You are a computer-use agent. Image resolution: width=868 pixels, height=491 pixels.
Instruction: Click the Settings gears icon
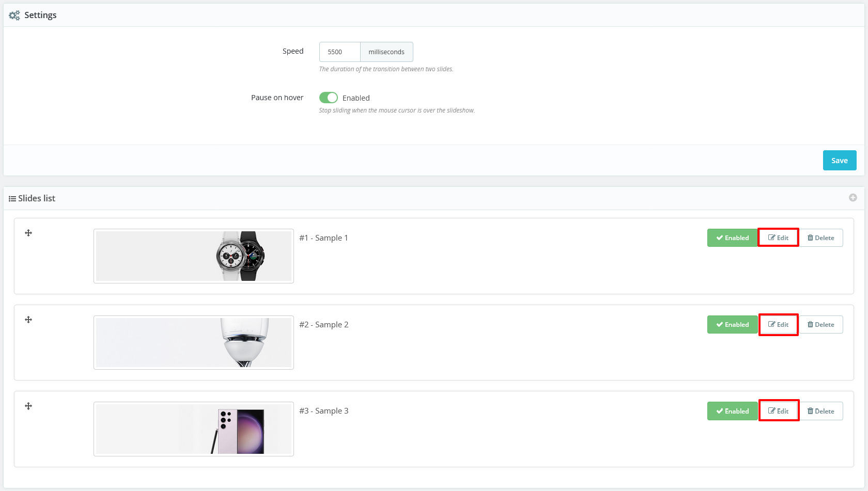[x=14, y=15]
